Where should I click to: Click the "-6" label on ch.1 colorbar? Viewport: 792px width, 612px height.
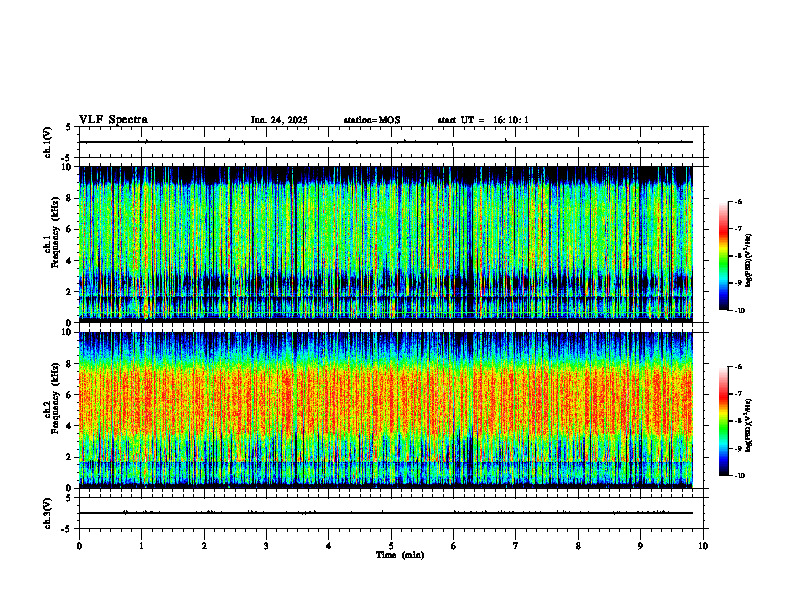pyautogui.click(x=738, y=201)
